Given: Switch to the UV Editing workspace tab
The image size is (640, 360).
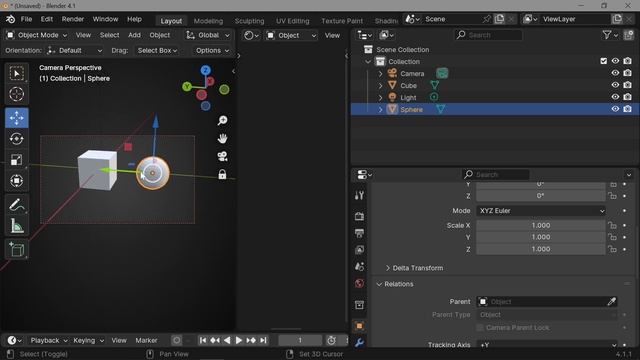Looking at the screenshot, I should pos(293,21).
